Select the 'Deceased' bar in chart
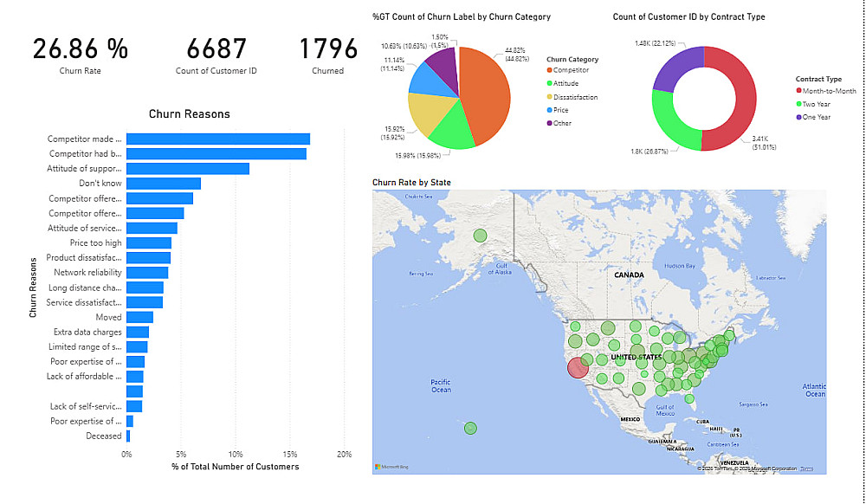The image size is (866, 504). pos(128,436)
